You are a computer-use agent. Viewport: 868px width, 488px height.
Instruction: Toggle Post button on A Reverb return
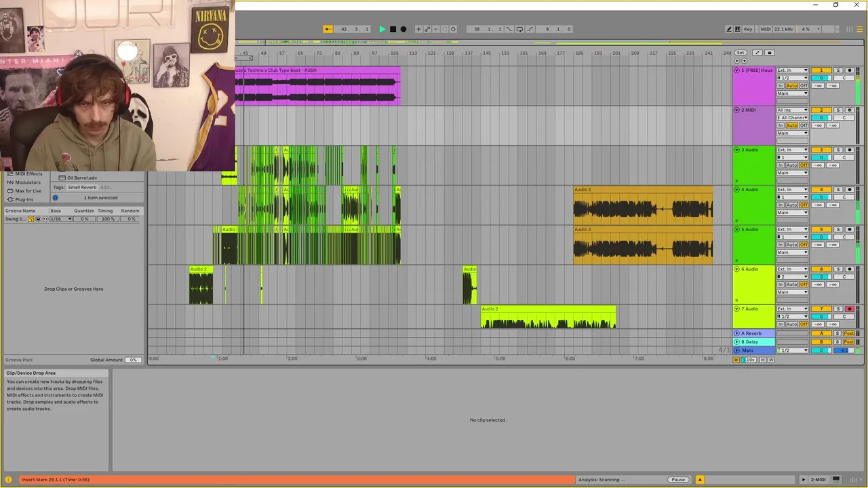[x=848, y=333]
